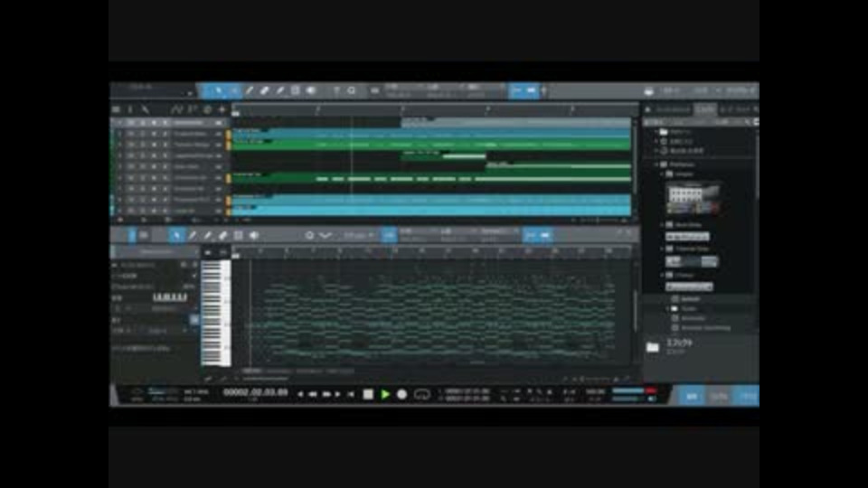Select the Arrow tool in arrange toolbar
868x488 pixels.
(x=219, y=90)
